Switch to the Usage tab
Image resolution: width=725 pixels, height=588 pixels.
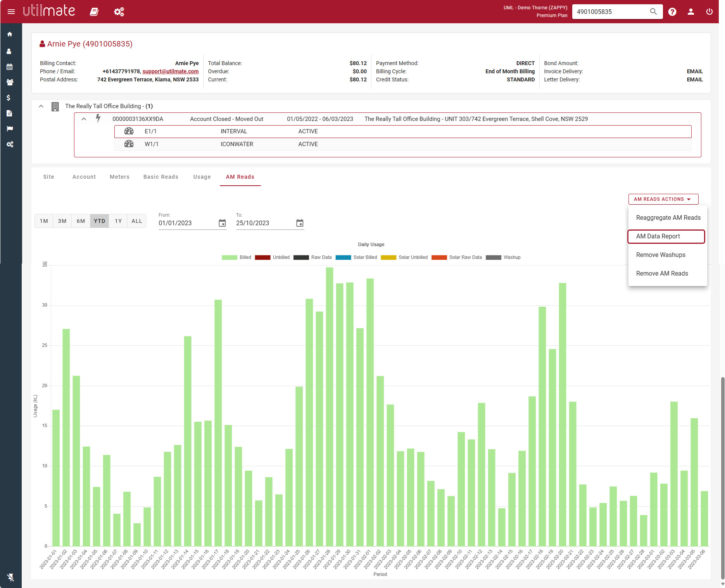pos(202,177)
